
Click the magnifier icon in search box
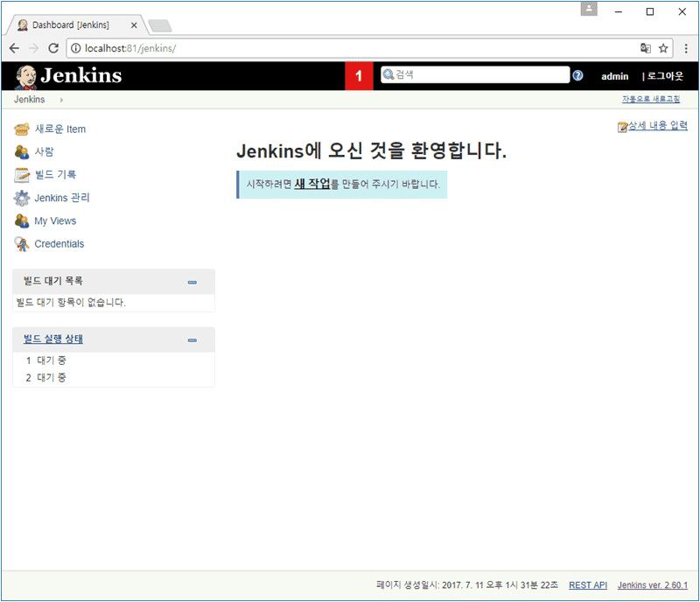click(x=388, y=74)
